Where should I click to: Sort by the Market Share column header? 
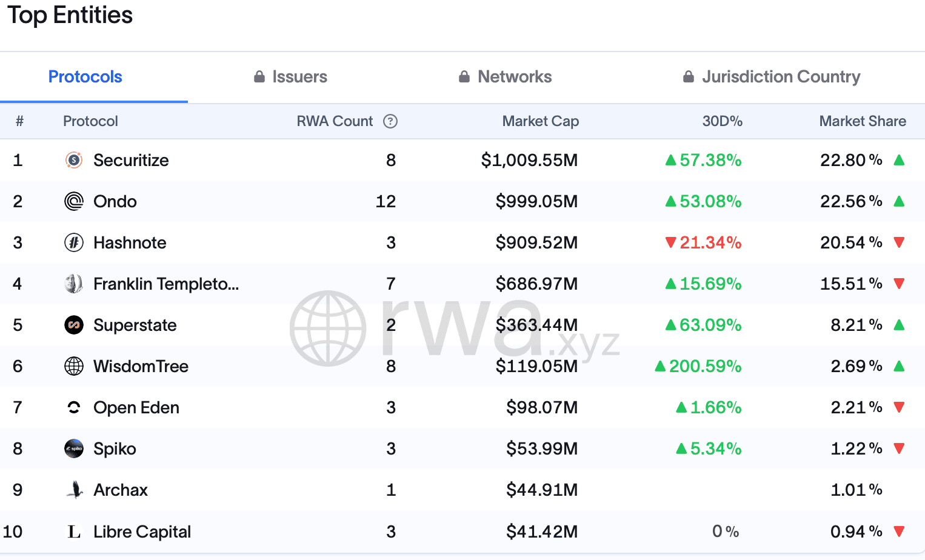click(863, 121)
